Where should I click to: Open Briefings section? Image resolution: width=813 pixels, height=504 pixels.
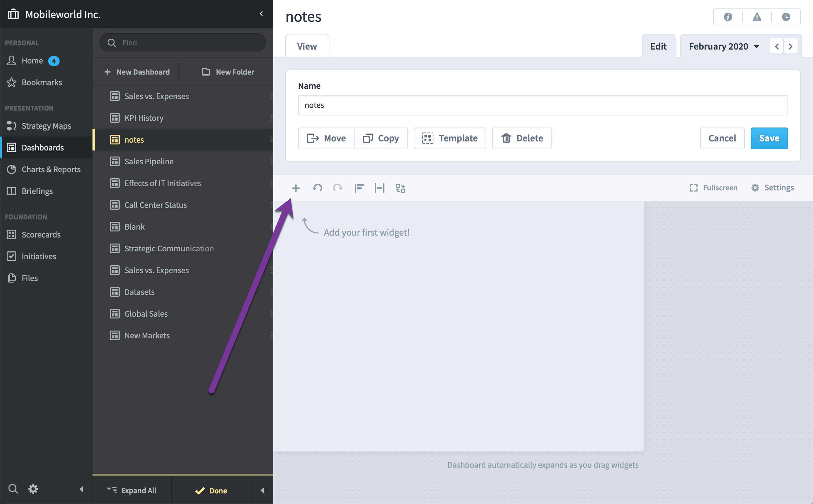46,191
